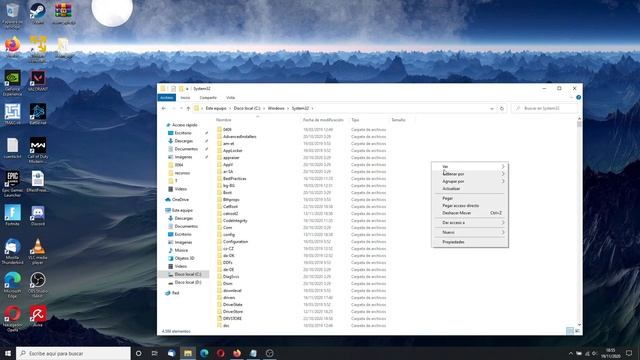Launch VALORANT from the desktop
The image size is (640, 360).
[38, 80]
